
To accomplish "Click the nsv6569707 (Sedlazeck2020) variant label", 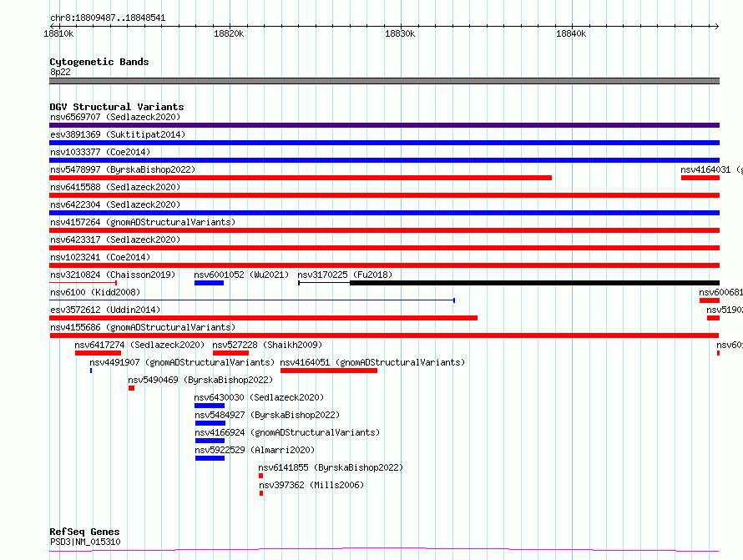I will (115, 117).
